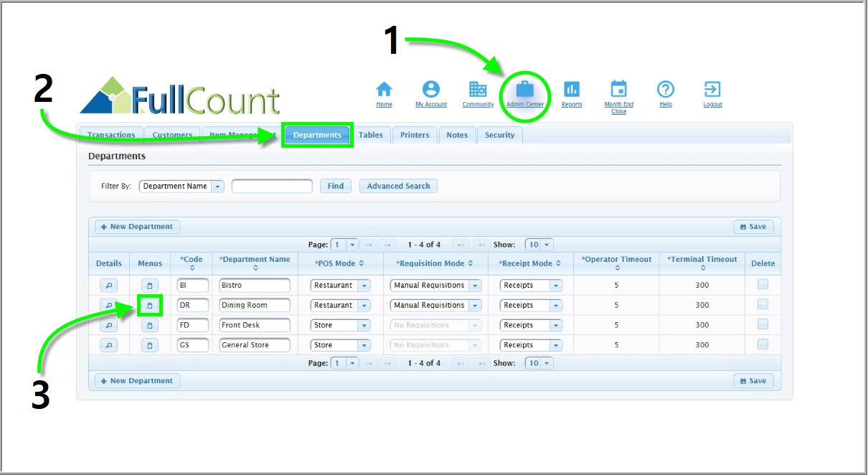868x475 pixels.
Task: Switch to the Tables tab
Action: coord(371,135)
